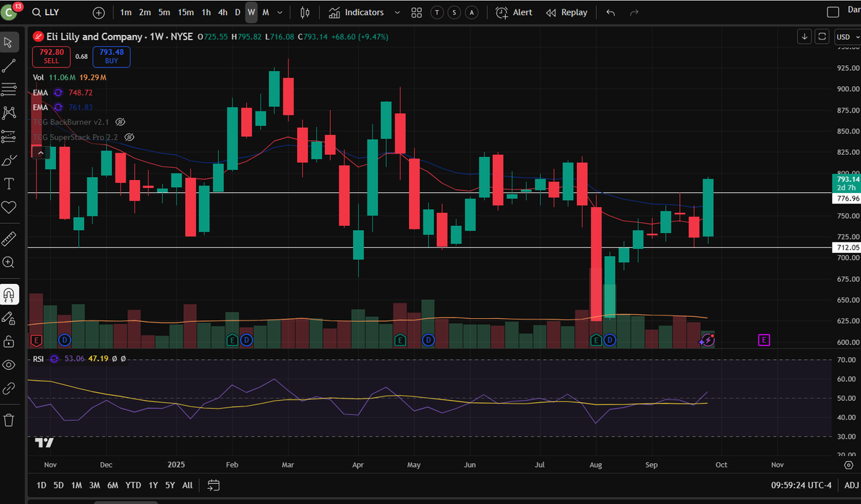Collapse the indicator legend chevron

(x=40, y=152)
